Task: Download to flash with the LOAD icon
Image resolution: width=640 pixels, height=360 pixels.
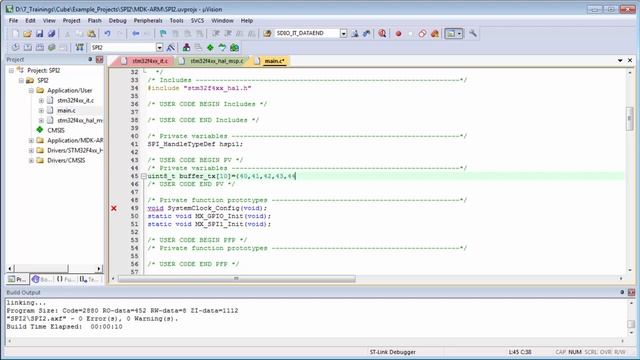Action: click(x=80, y=47)
